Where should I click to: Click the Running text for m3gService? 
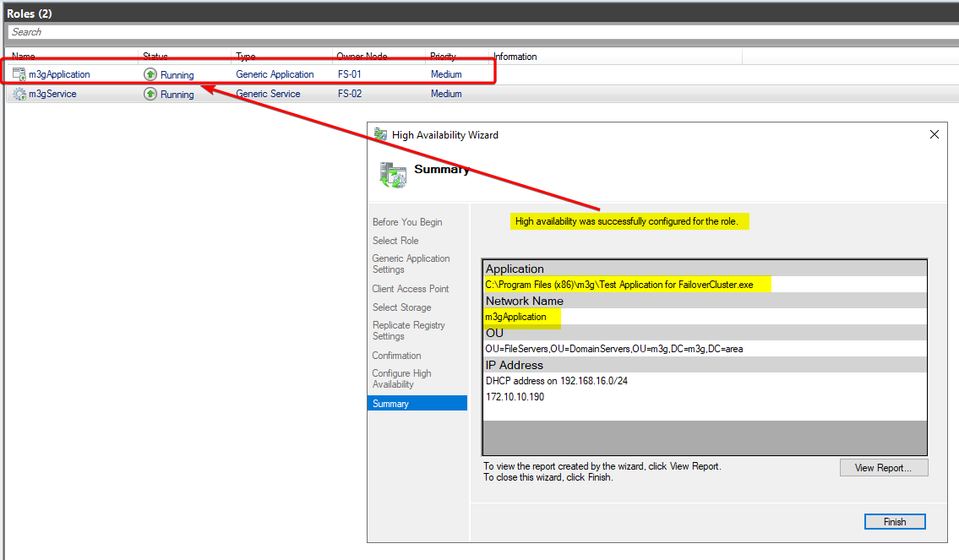177,94
